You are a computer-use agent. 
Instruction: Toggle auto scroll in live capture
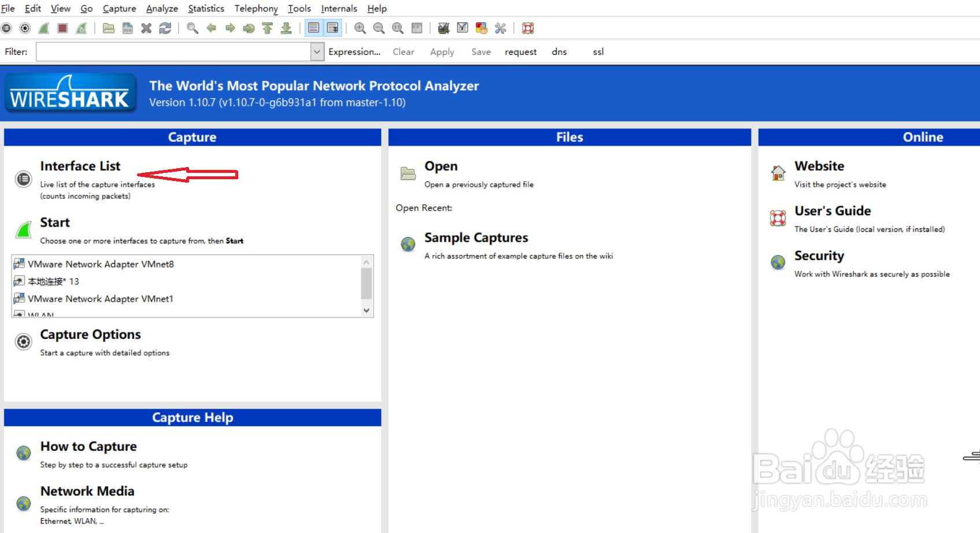tap(332, 28)
